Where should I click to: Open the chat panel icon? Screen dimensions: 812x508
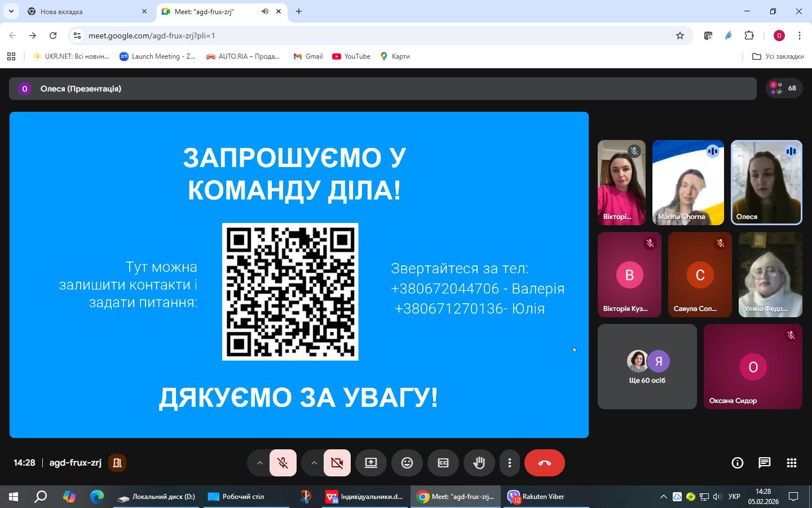(764, 463)
